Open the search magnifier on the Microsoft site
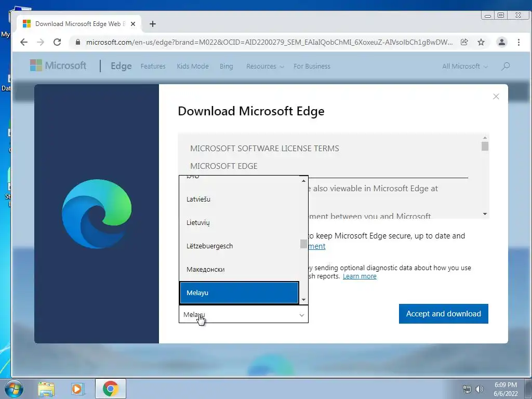Screen dimensions: 532x399 [506, 66]
